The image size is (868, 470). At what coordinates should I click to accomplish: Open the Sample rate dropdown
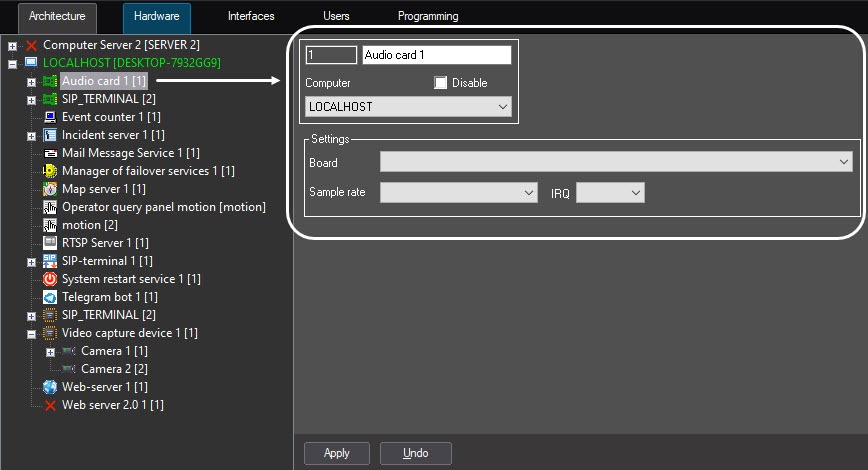click(x=459, y=193)
